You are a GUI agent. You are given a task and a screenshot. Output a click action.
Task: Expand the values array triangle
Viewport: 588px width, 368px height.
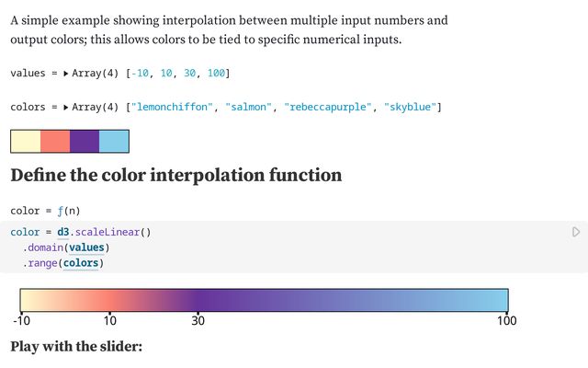click(66, 73)
